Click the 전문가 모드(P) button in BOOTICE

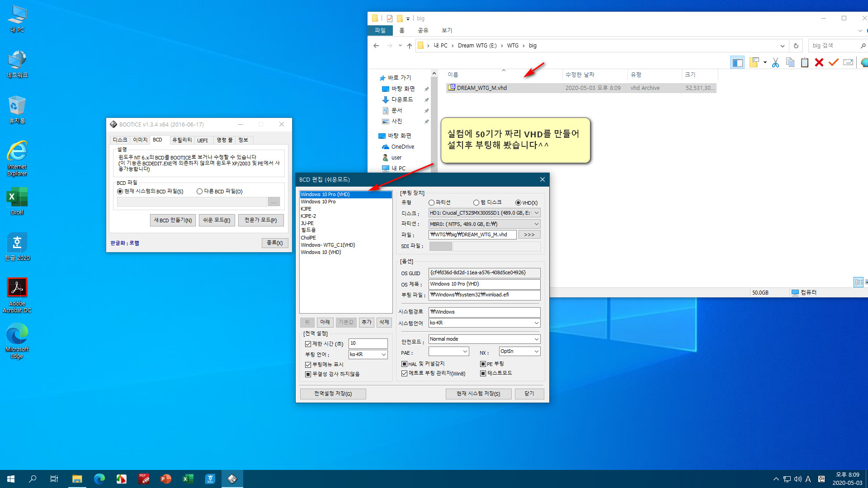coord(261,221)
